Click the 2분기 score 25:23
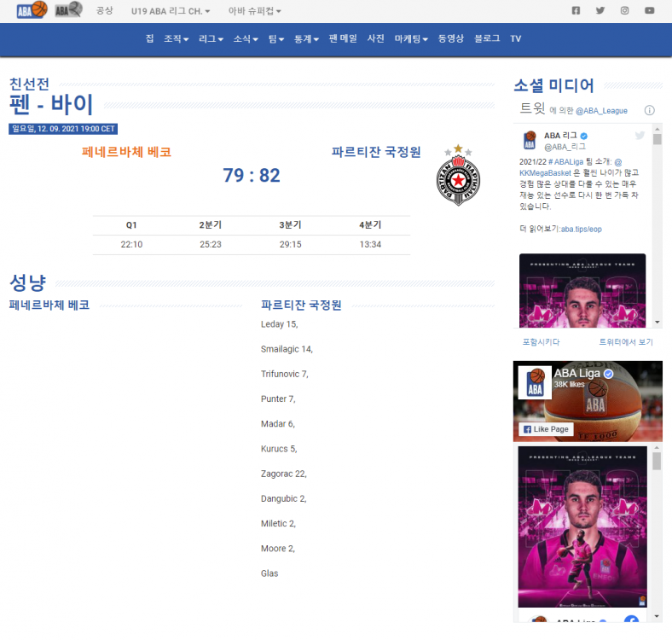Viewport: 672px width, 640px height. coord(211,245)
